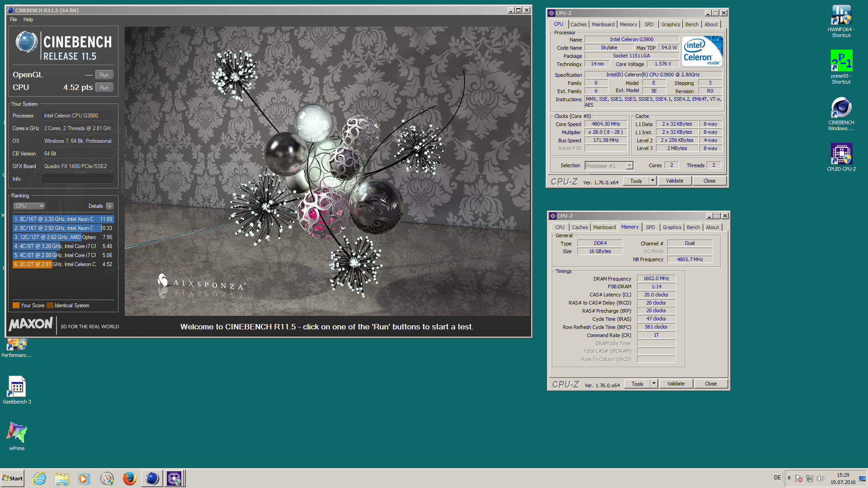
Task: Select ranking row 8C/16T @ 3.33 GHz
Action: tap(63, 219)
